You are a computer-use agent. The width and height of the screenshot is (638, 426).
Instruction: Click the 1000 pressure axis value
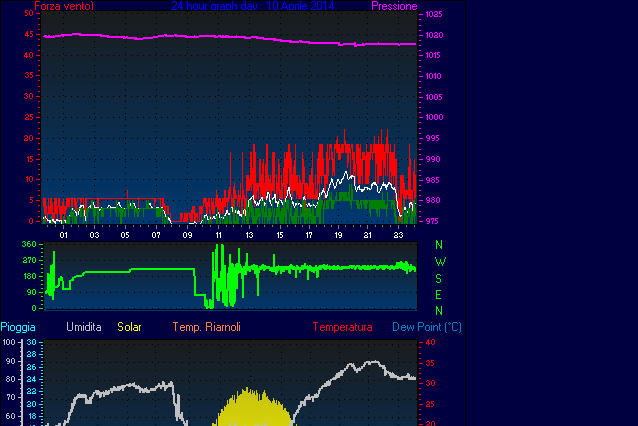(434, 117)
